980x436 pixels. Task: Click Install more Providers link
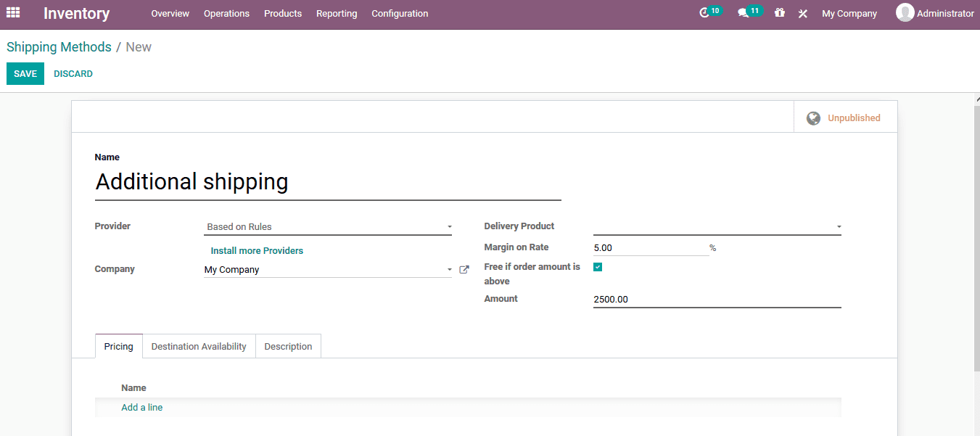257,250
